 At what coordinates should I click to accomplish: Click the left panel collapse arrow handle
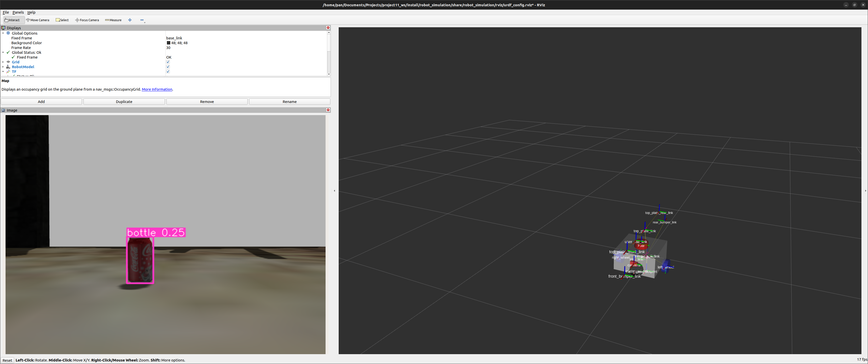[x=334, y=191]
